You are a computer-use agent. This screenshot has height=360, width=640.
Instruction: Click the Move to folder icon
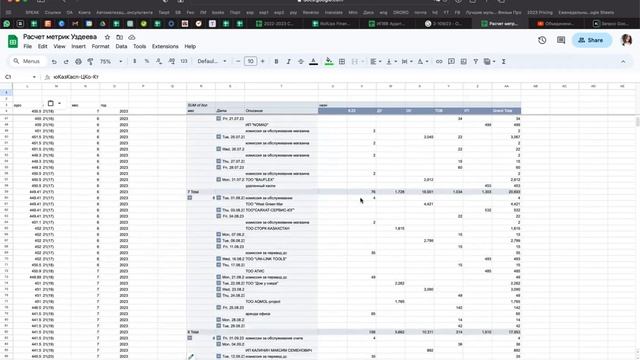[120, 37]
